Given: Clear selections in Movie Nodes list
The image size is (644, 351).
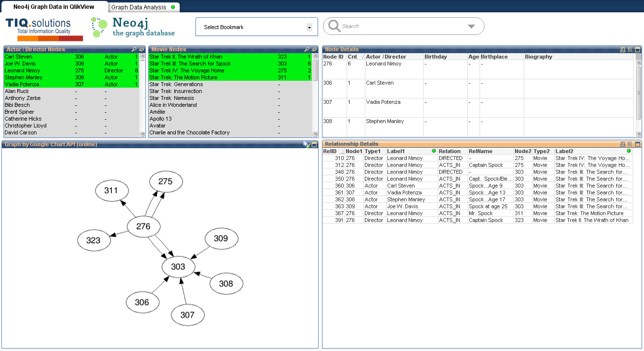Looking at the screenshot, I should (x=315, y=50).
